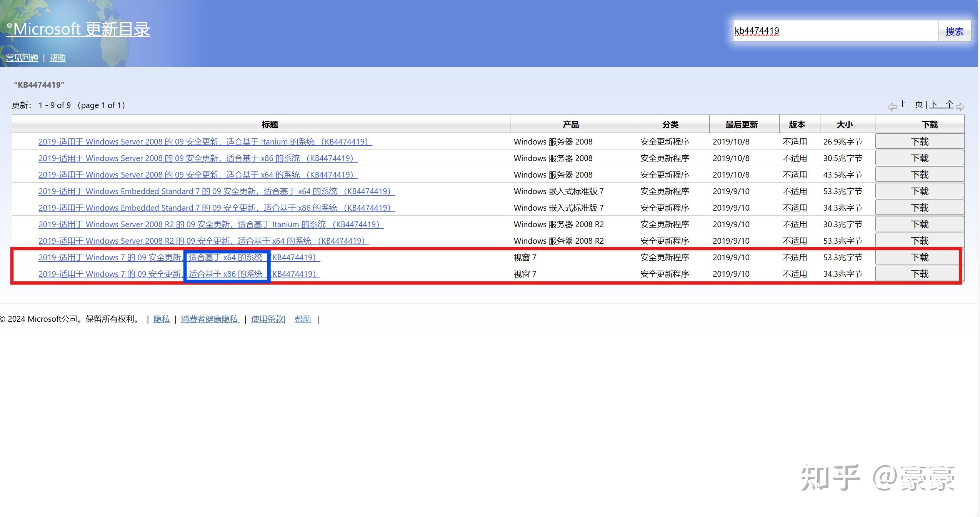The height and width of the screenshot is (517, 980).
Task: Download the Windows 7 x86 34.3MB update
Action: pyautogui.click(x=919, y=274)
